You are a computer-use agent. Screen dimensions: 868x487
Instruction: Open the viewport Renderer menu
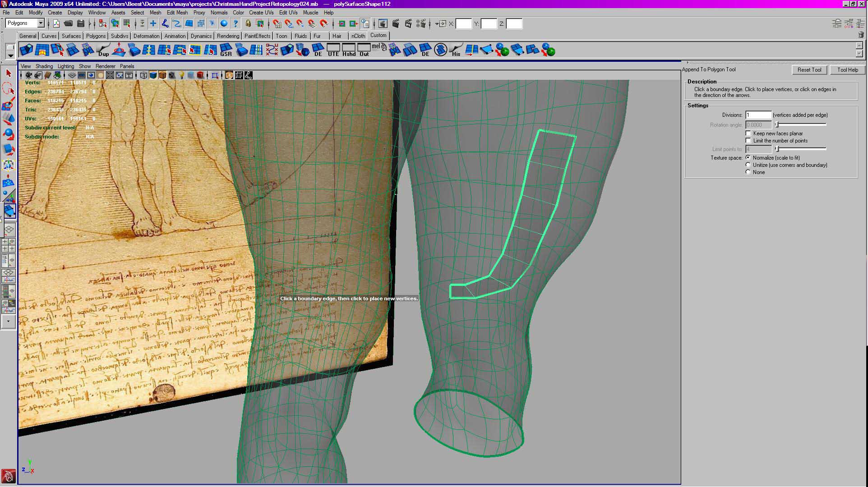(105, 66)
